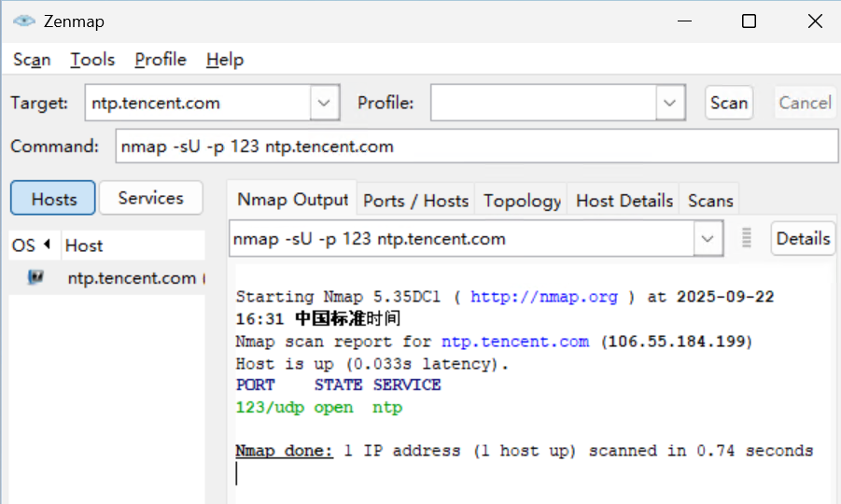Click the Target input field
Viewport: 841px width, 504px height.
[198, 103]
